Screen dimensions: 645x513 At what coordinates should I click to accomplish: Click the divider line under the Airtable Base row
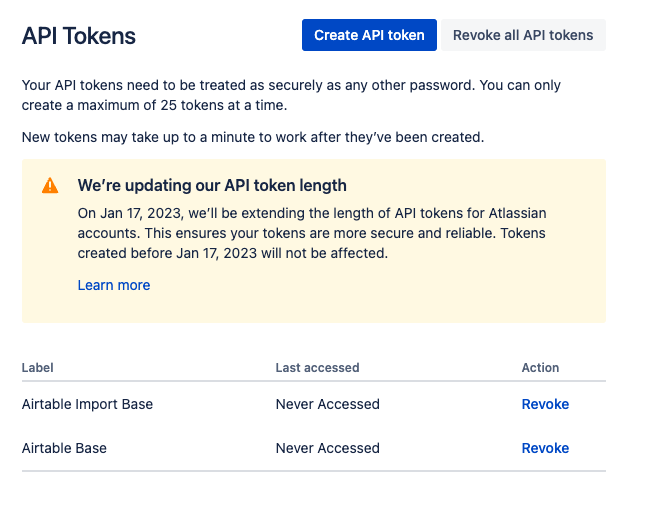tap(313, 470)
